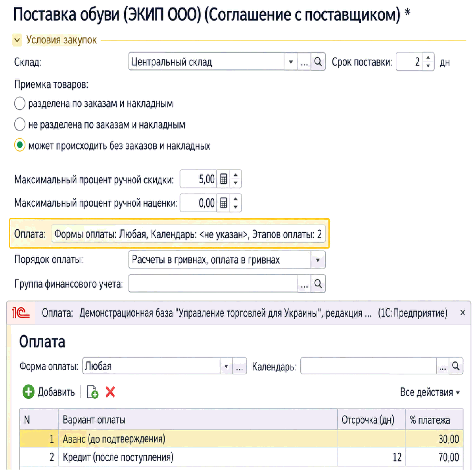Open warehouse search magnifier next to Центральный склад
Viewport: 476px width, 476px height.
click(318, 62)
